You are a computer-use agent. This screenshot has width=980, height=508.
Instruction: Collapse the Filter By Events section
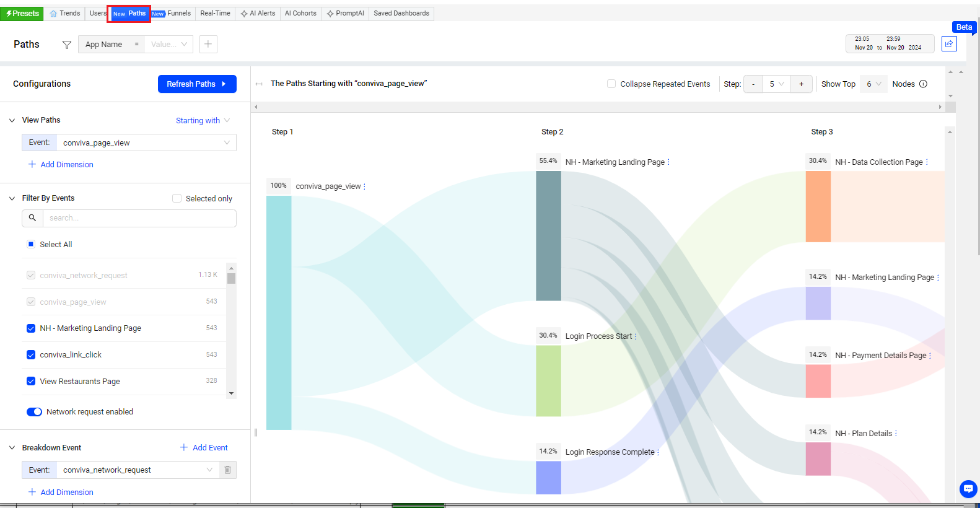pyautogui.click(x=12, y=198)
